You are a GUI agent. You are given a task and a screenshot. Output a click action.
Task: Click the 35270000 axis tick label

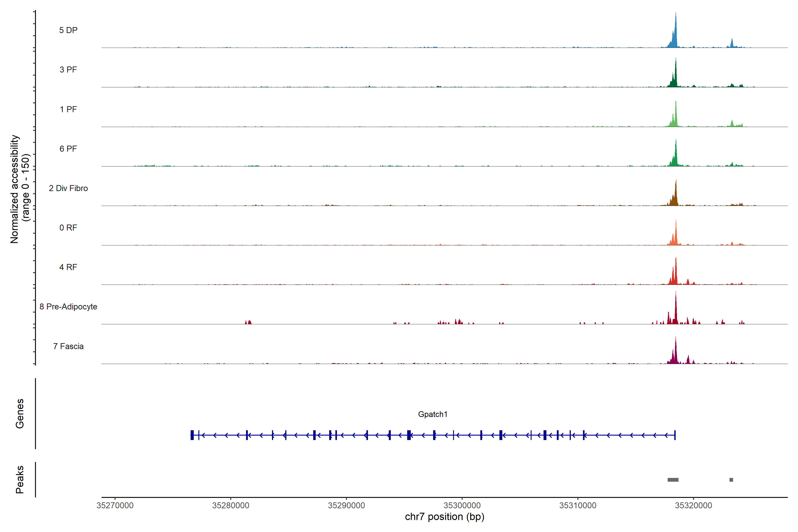tap(115, 506)
